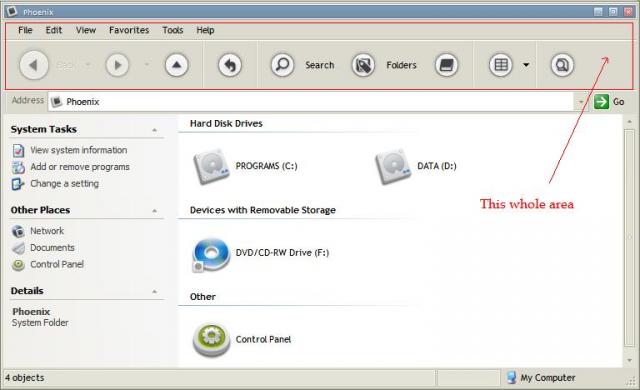Click the vertical scrollbar up arrow
This screenshot has height=390, width=640.
(629, 122)
